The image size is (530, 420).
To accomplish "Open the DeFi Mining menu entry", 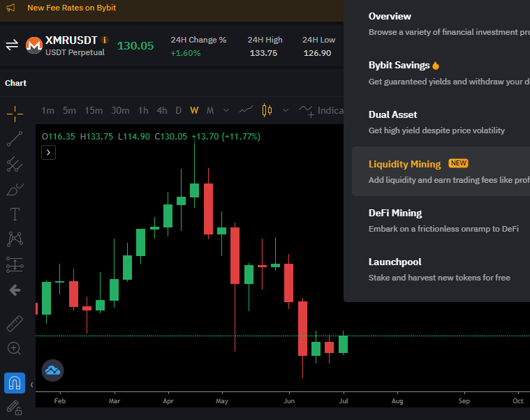I will pos(441,220).
